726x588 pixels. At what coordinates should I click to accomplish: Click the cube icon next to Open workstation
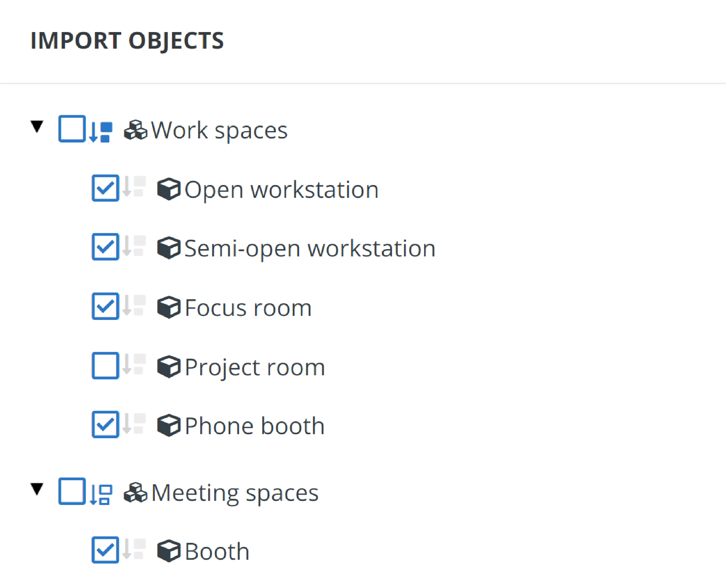169,189
